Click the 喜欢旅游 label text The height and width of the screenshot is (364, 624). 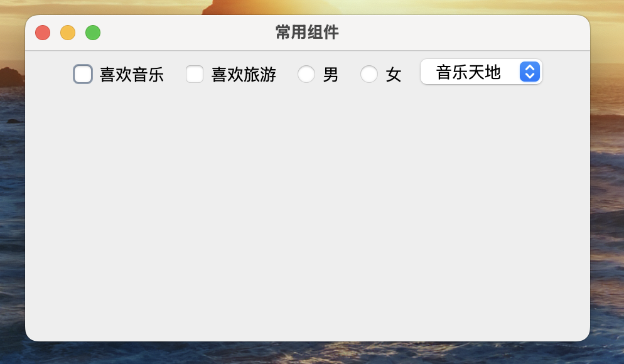pos(244,75)
